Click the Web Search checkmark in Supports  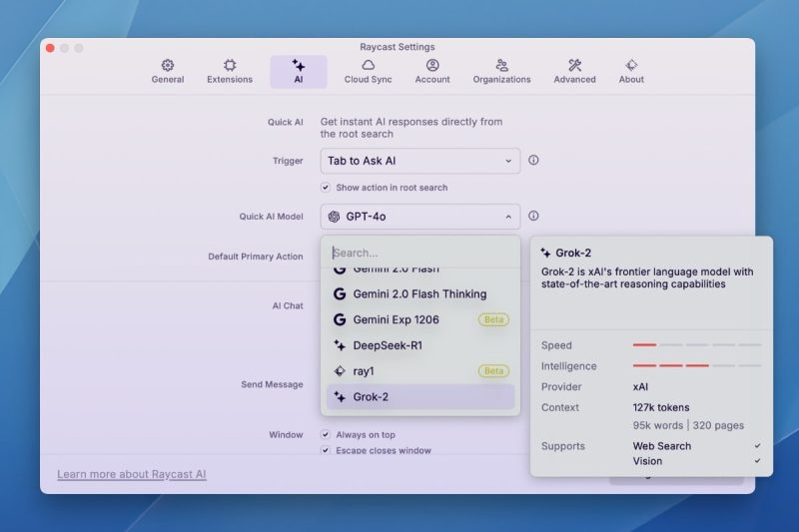tap(758, 446)
